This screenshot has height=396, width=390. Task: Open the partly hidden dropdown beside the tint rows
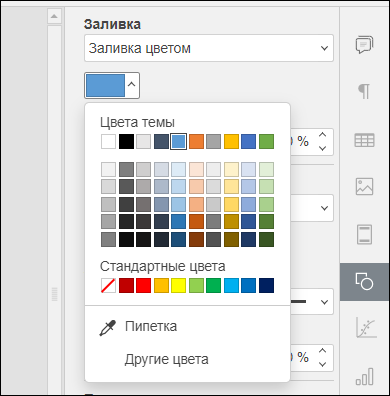click(x=324, y=208)
